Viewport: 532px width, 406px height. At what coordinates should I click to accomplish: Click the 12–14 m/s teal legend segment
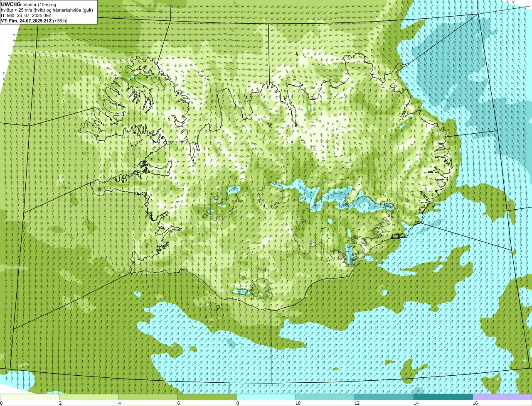tap(384, 397)
